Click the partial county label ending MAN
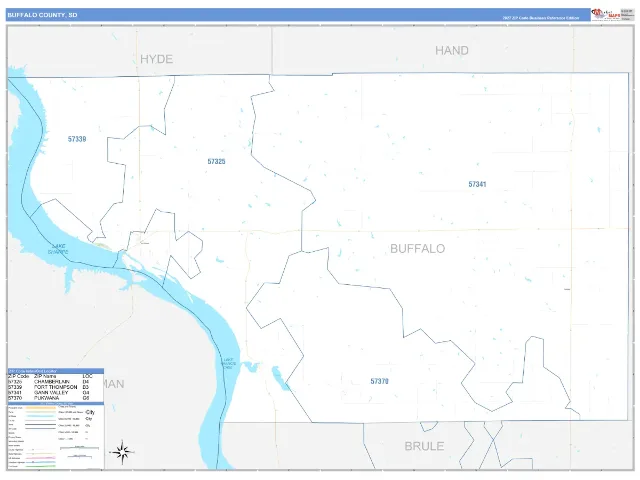The image size is (640, 480). [x=114, y=384]
